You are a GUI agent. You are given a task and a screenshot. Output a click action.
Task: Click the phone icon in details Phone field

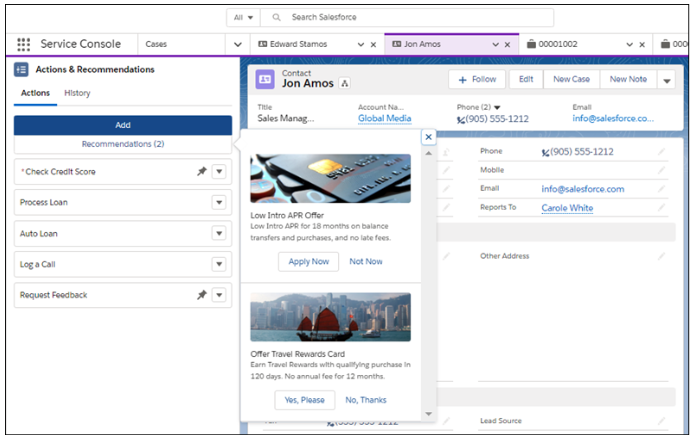click(x=545, y=153)
